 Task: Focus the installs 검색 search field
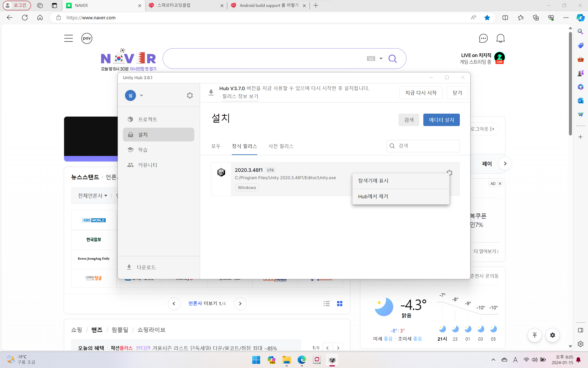423,146
